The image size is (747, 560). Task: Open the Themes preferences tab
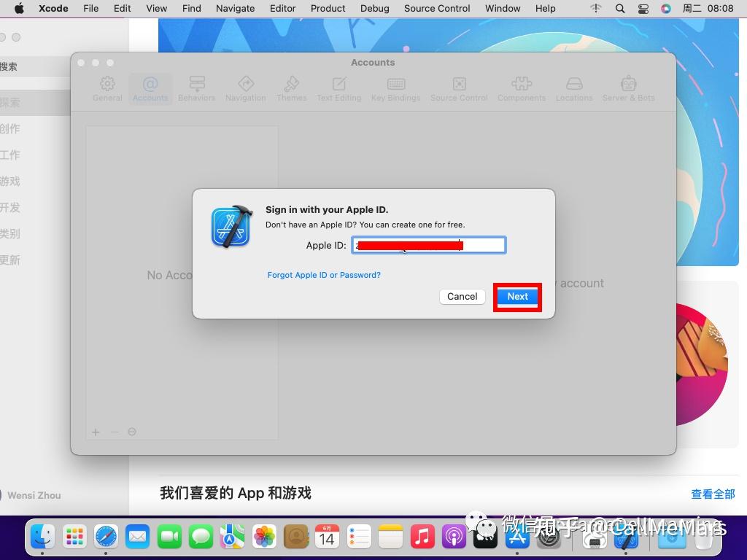[x=292, y=89]
